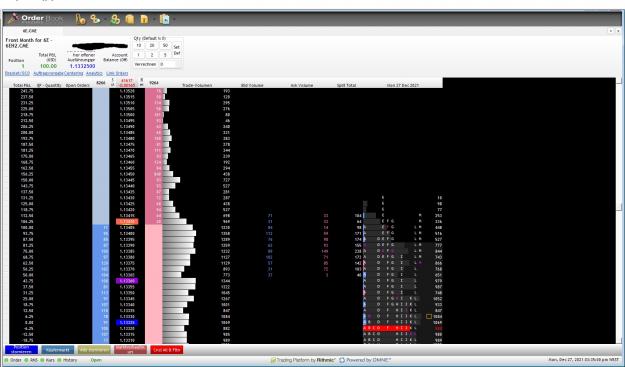Screen dimensions: 625x367
Task: Open the leftmost blue link under Position
Action: tap(18, 73)
